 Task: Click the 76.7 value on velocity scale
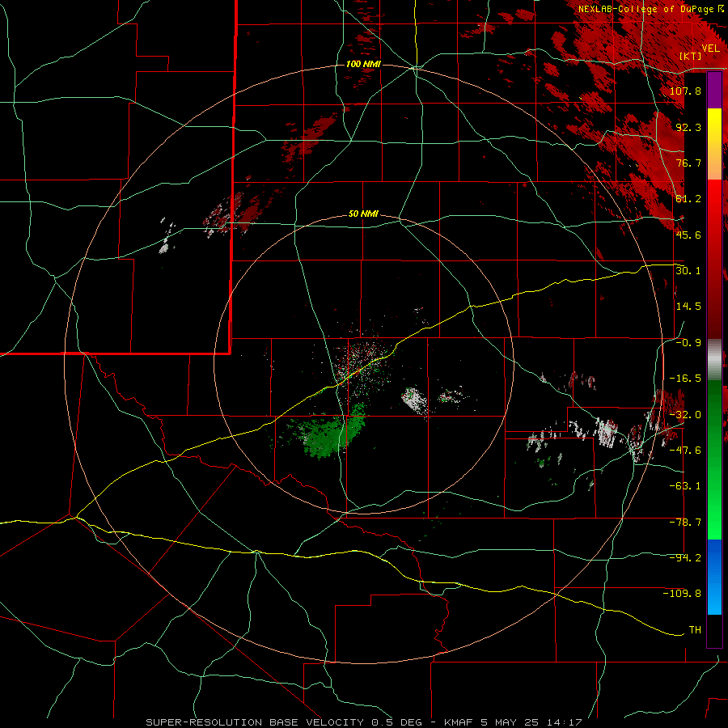pos(688,163)
